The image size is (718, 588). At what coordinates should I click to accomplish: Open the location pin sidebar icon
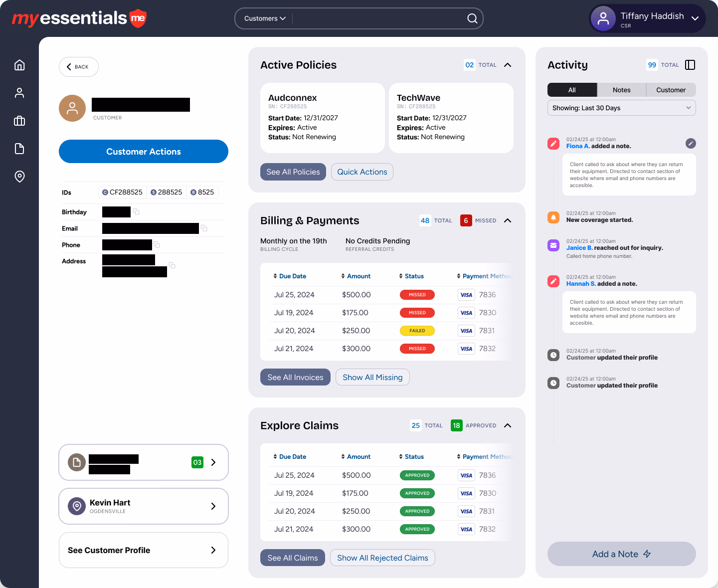point(19,177)
